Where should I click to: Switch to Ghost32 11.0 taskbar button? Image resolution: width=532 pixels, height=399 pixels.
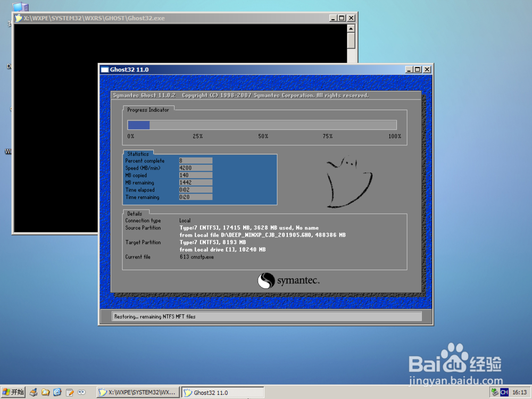(x=222, y=393)
